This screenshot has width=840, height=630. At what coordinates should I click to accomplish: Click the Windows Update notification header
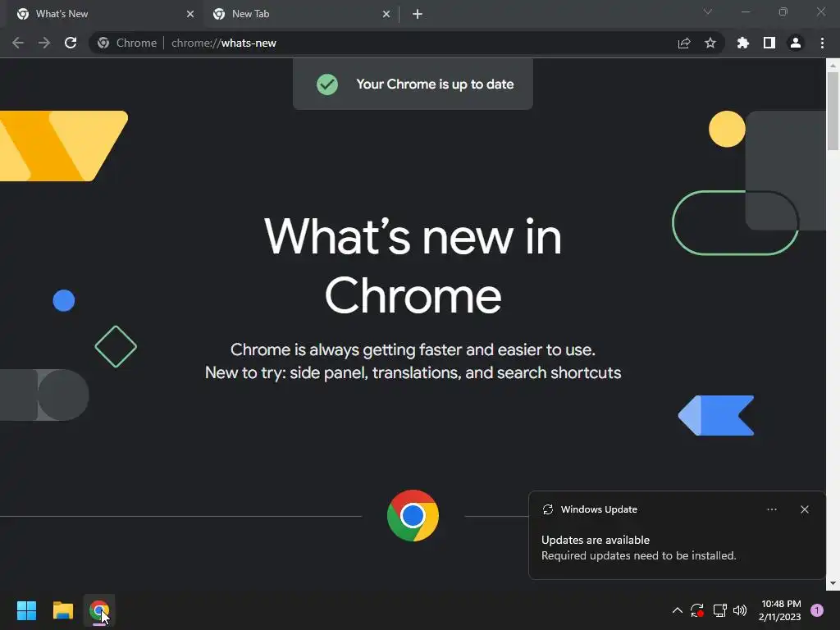[x=599, y=509]
